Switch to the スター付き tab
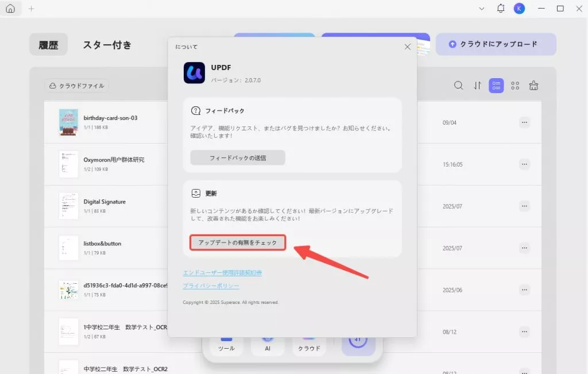 tap(107, 45)
